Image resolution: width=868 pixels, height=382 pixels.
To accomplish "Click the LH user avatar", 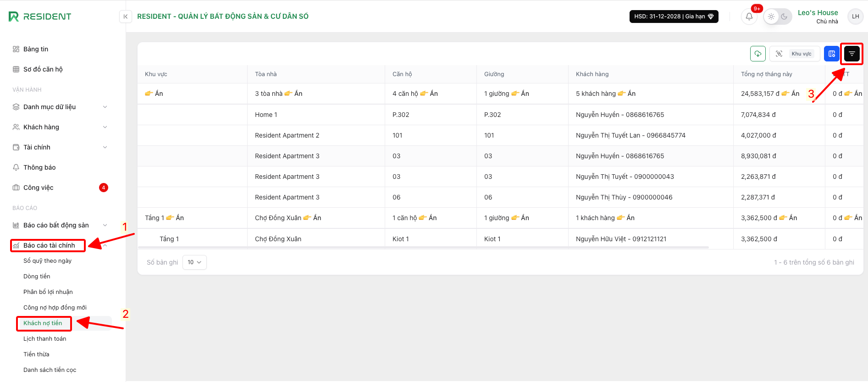I will 855,17.
